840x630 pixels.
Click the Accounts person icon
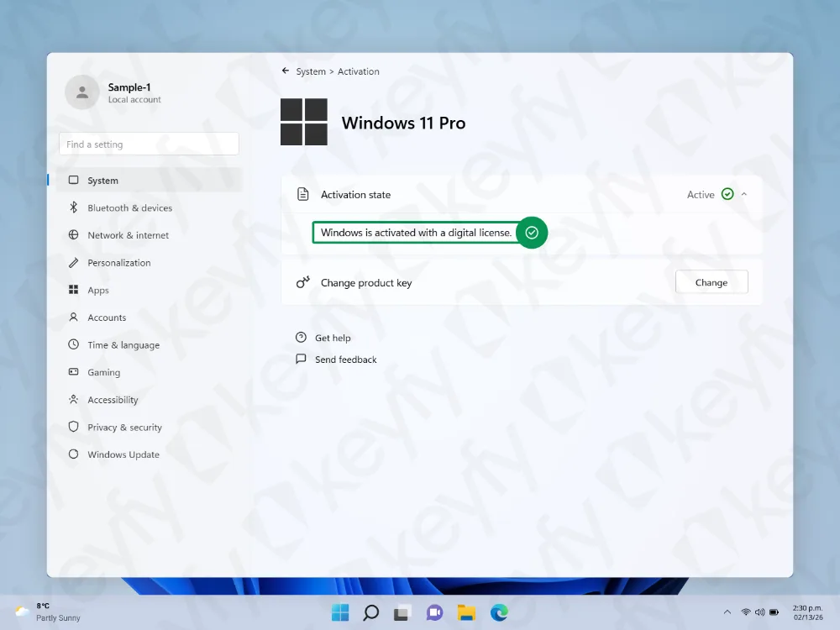(73, 317)
